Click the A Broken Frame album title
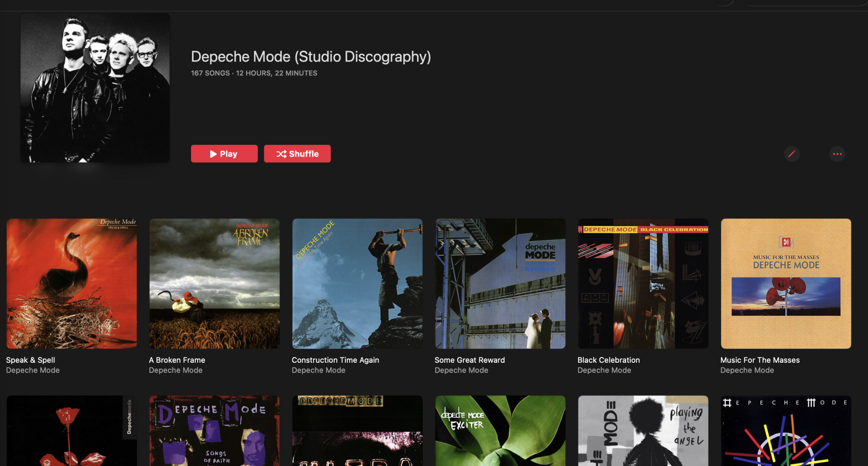Screen dimensions: 868x466 (x=177, y=360)
